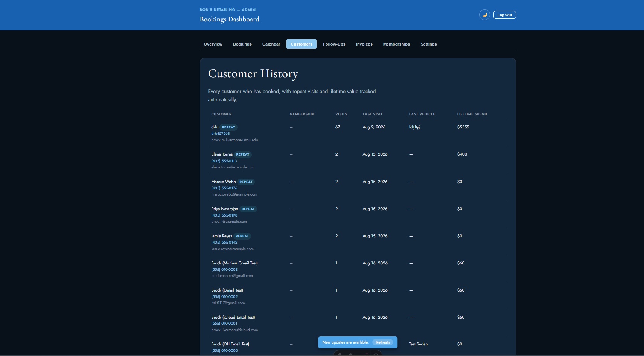Click the LAST VISIT column header

pyautogui.click(x=372, y=114)
